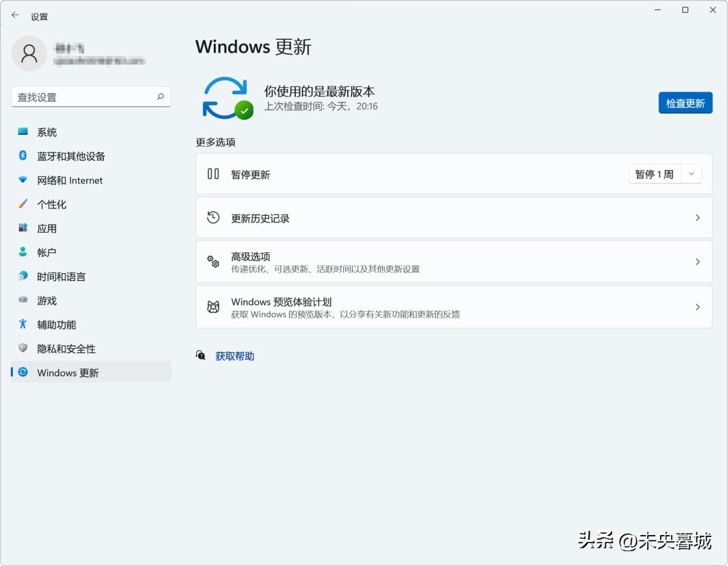The image size is (728, 566).
Task: Click the history clock icon
Action: tap(213, 217)
